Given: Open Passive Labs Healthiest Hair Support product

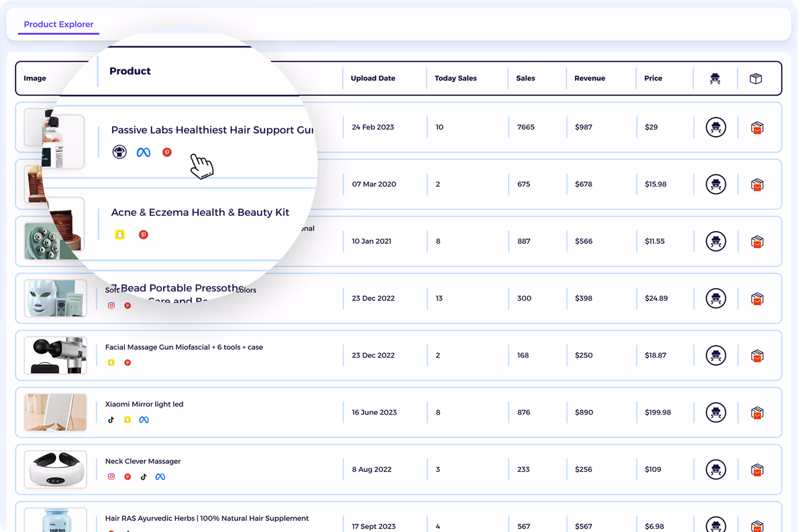Looking at the screenshot, I should point(212,130).
